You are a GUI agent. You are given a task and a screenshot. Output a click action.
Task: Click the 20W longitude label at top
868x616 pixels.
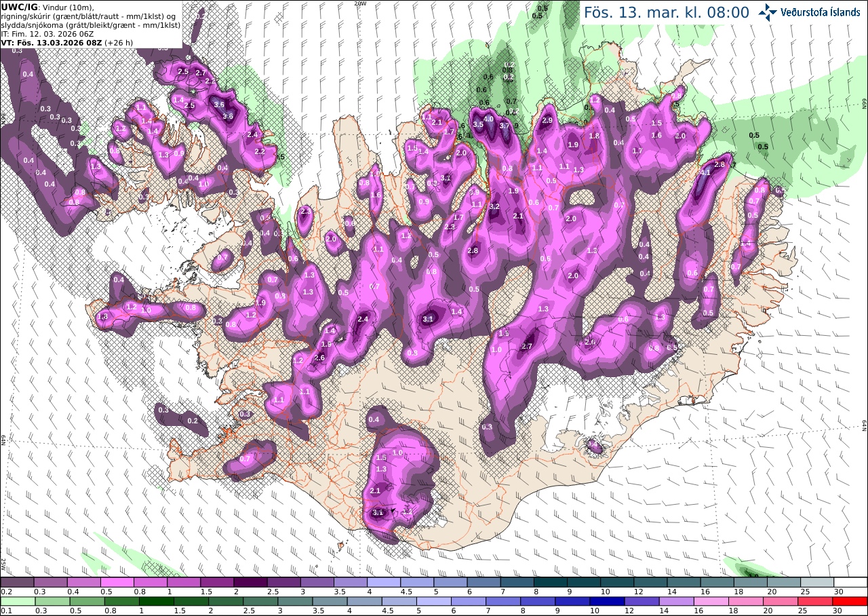click(360, 3)
